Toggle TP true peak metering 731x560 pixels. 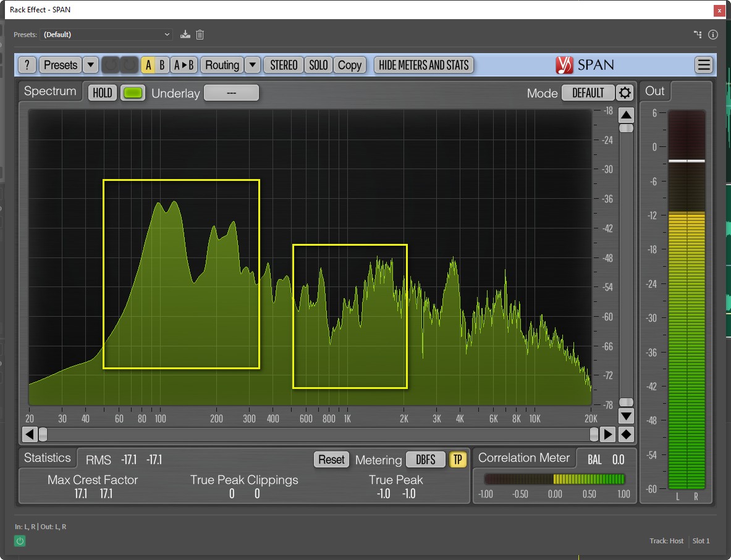click(457, 459)
